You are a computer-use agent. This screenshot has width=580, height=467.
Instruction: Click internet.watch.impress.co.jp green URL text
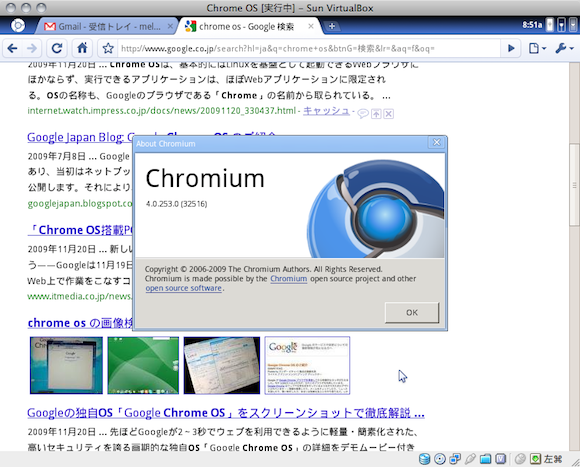point(162,111)
